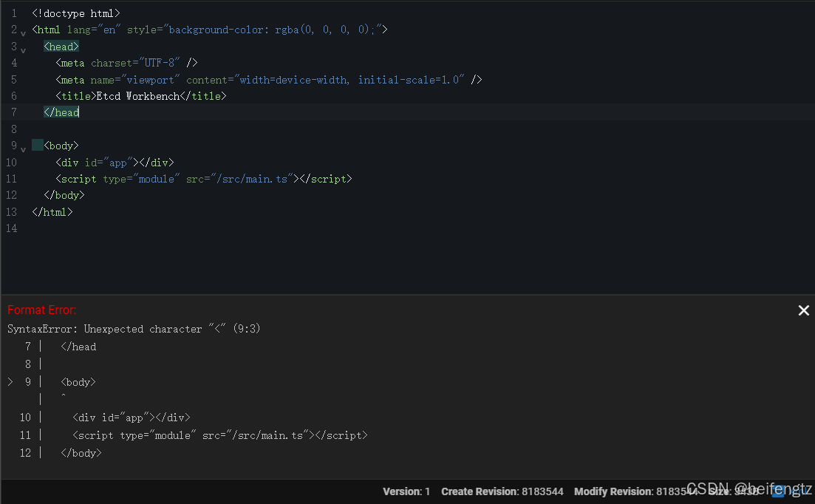The width and height of the screenshot is (815, 504).
Task: Click the error panel's </body> snippet on line 12
Action: (81, 452)
